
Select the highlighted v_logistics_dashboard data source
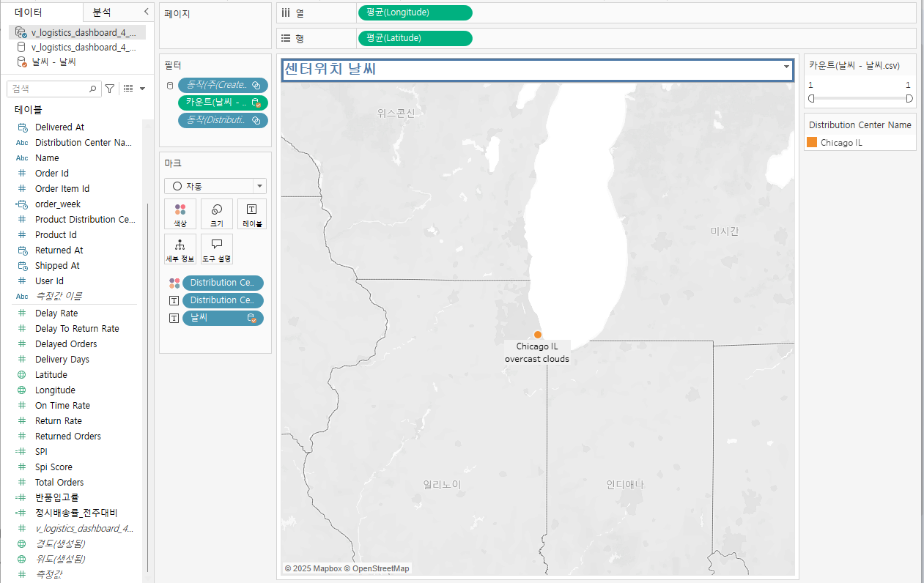[x=77, y=32]
